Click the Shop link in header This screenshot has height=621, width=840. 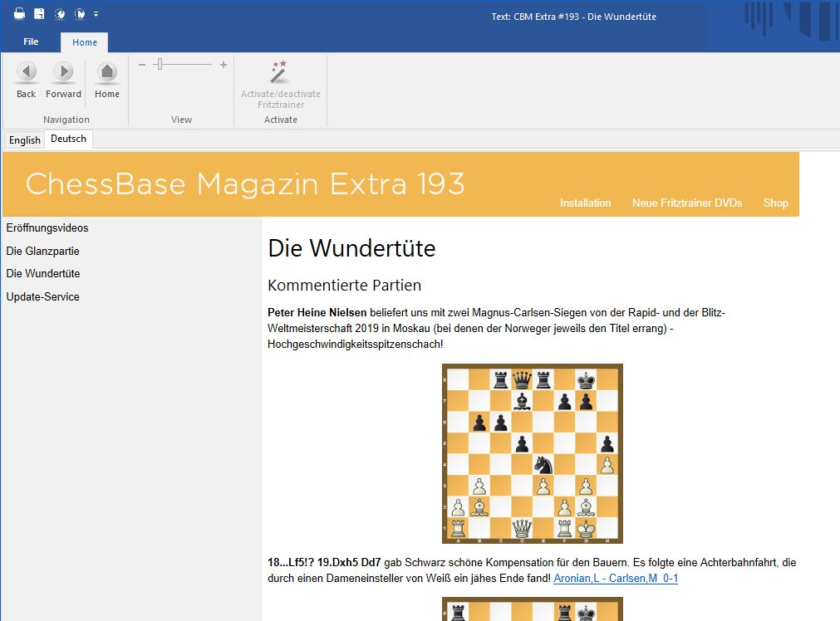775,203
